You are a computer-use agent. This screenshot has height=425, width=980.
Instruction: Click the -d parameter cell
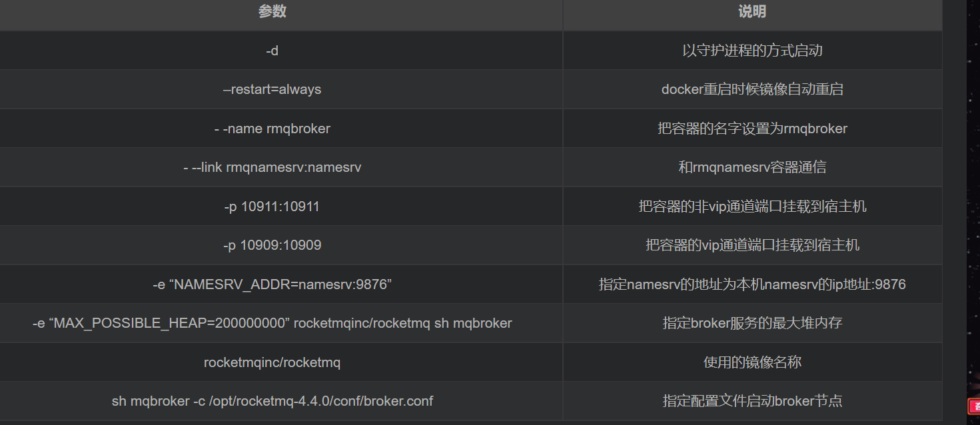(x=272, y=51)
